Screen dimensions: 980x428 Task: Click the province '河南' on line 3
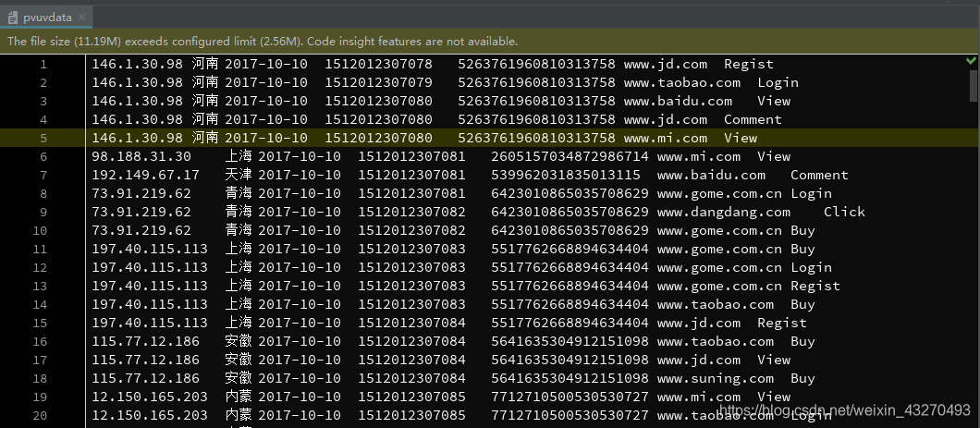coord(205,101)
